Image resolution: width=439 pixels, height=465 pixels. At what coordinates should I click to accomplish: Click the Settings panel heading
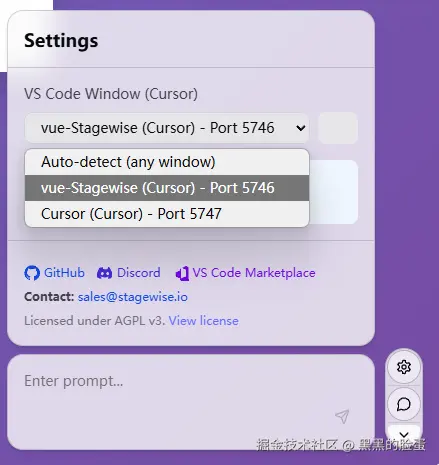(x=61, y=41)
